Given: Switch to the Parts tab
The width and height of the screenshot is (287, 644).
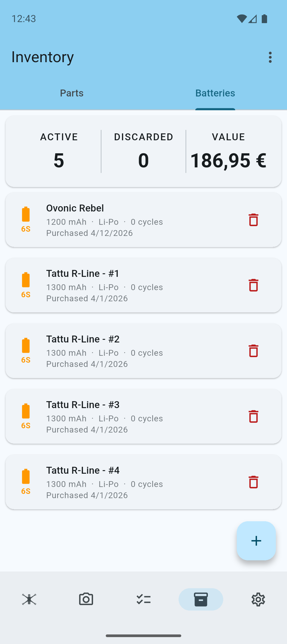Looking at the screenshot, I should coord(72,93).
